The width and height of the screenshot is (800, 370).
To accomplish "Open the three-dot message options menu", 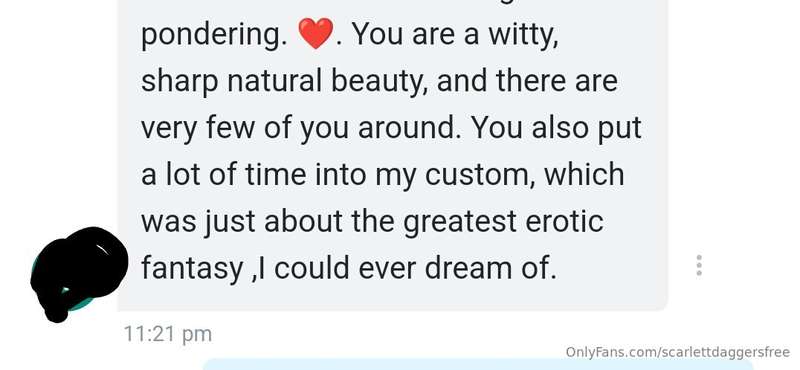I will click(698, 265).
